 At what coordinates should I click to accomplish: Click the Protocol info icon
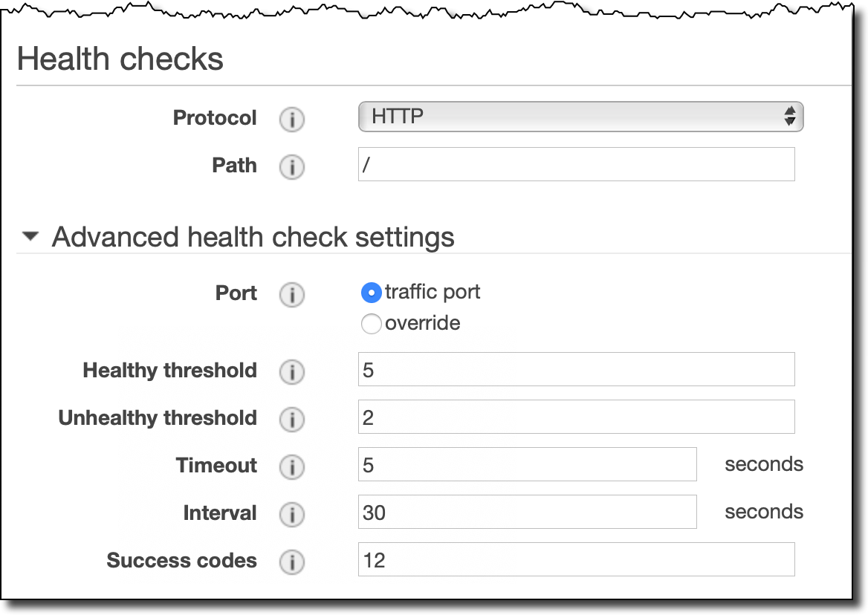pos(292,119)
